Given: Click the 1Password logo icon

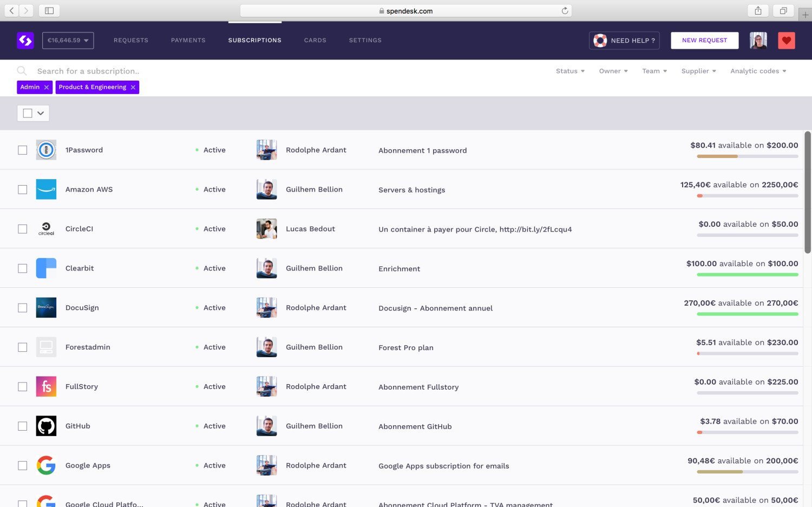Looking at the screenshot, I should coord(46,150).
